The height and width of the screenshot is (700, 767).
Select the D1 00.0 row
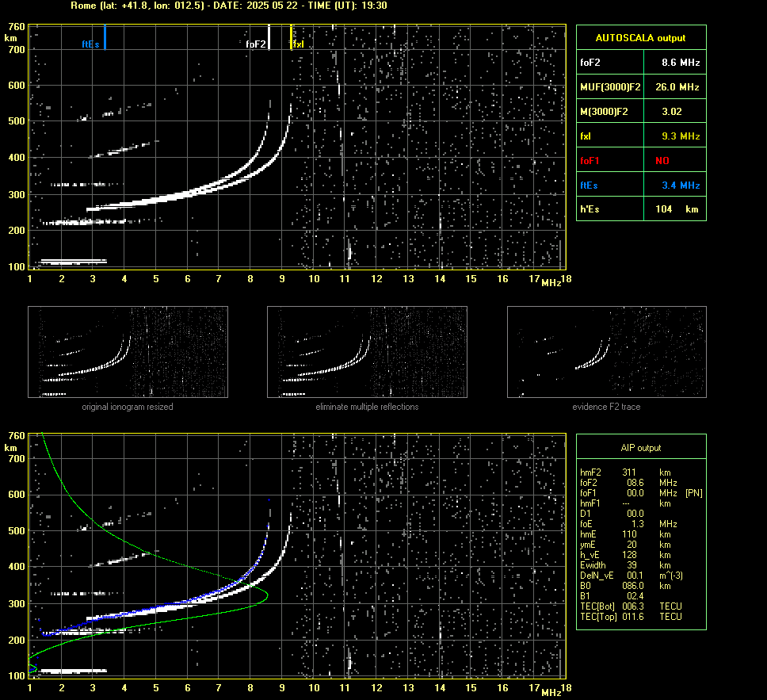(x=612, y=514)
